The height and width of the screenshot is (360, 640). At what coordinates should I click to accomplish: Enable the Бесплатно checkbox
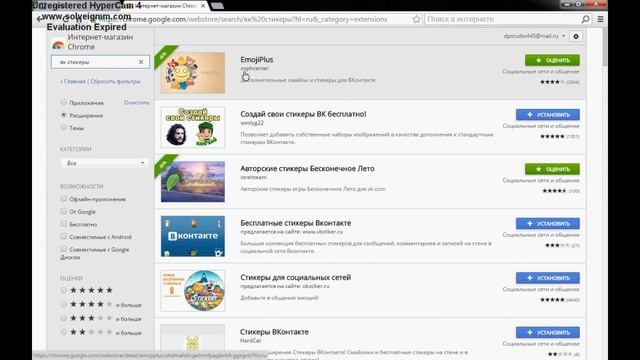point(64,224)
